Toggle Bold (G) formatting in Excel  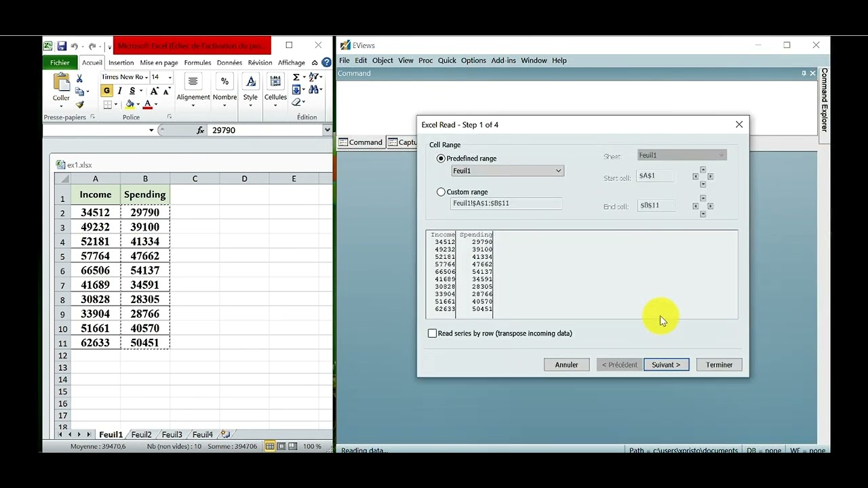106,91
